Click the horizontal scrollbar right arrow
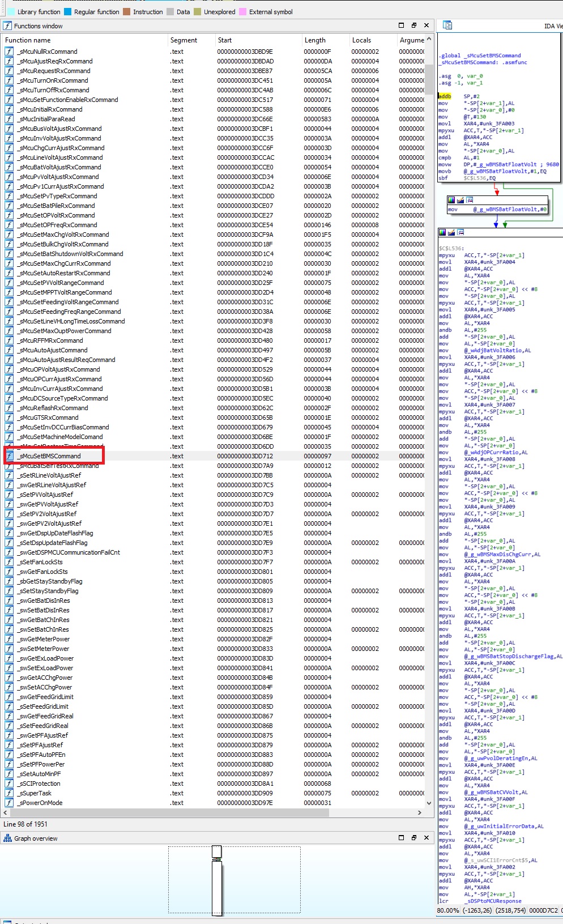This screenshot has height=924, width=563. (x=420, y=812)
